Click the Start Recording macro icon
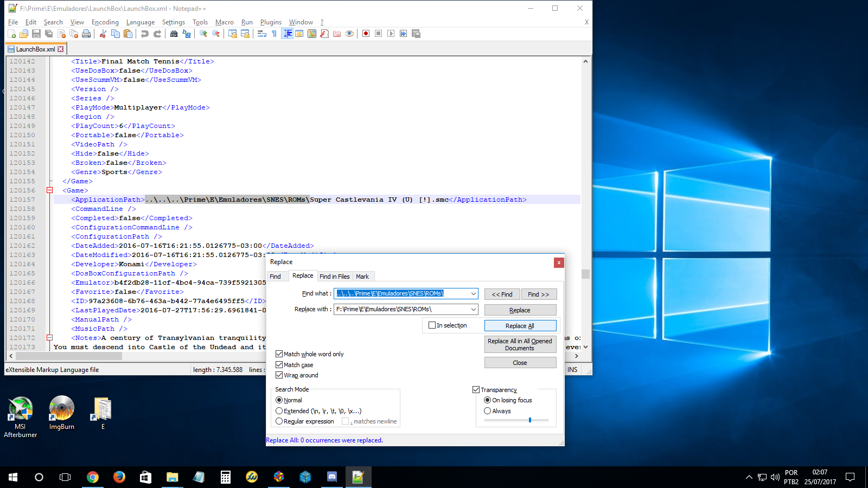 click(366, 34)
